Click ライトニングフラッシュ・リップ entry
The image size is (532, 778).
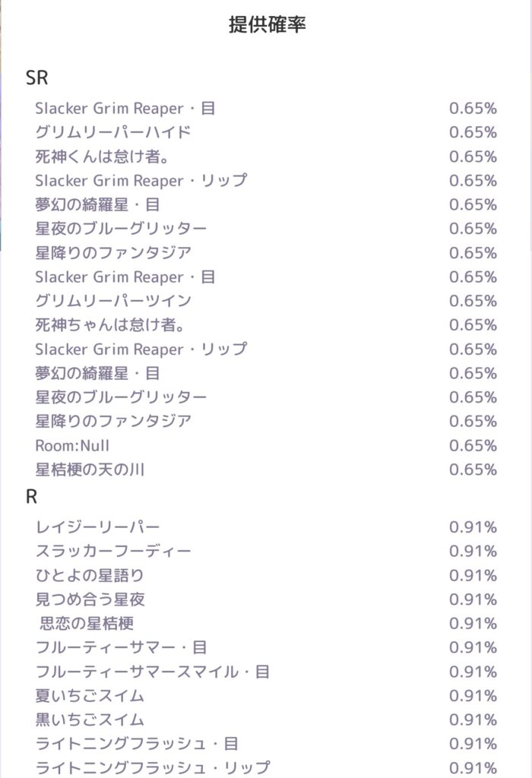pyautogui.click(x=266, y=767)
